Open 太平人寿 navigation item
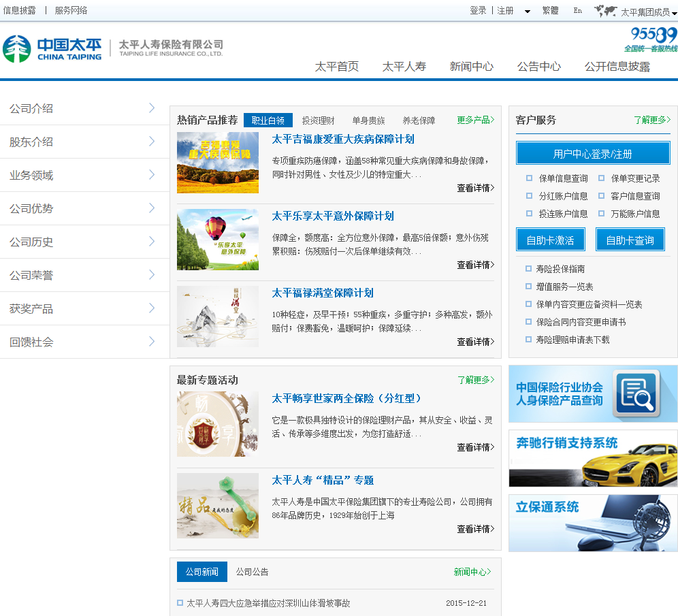This screenshot has width=678, height=616. [x=404, y=67]
